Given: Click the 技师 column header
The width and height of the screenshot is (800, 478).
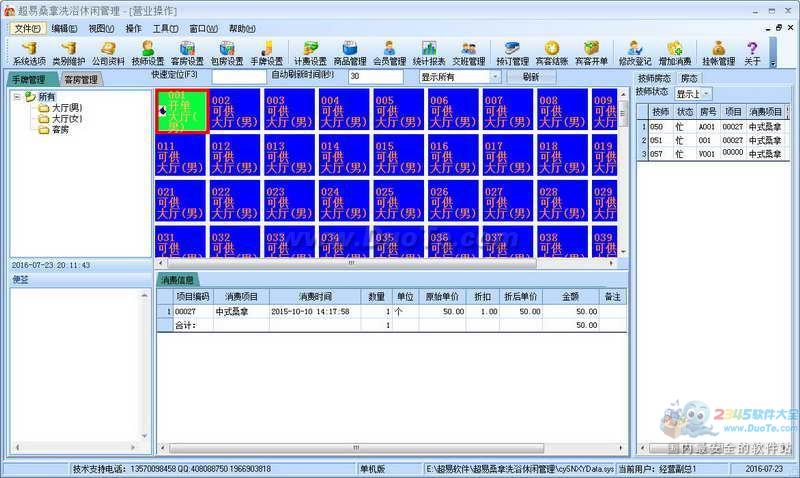Looking at the screenshot, I should [660, 111].
